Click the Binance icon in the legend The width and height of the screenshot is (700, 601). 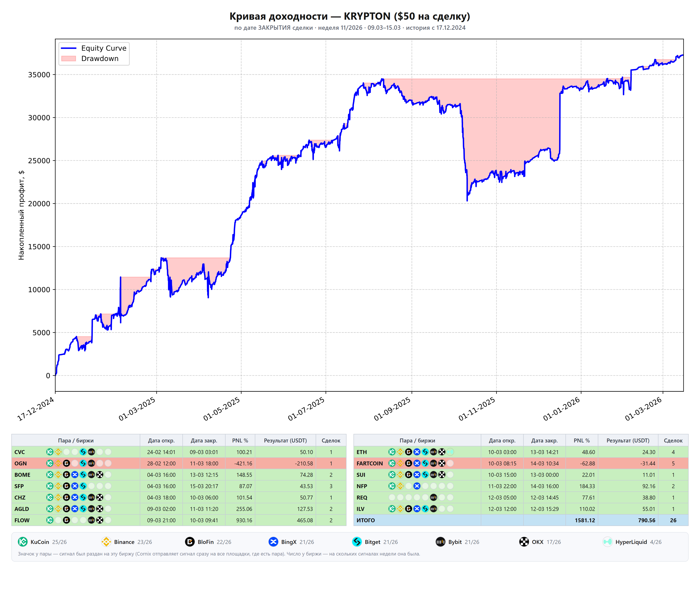coord(106,542)
